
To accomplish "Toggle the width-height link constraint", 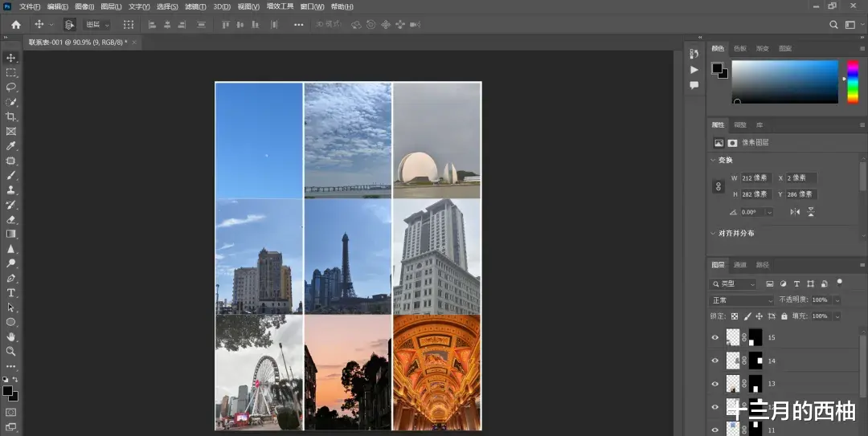I will click(x=719, y=186).
